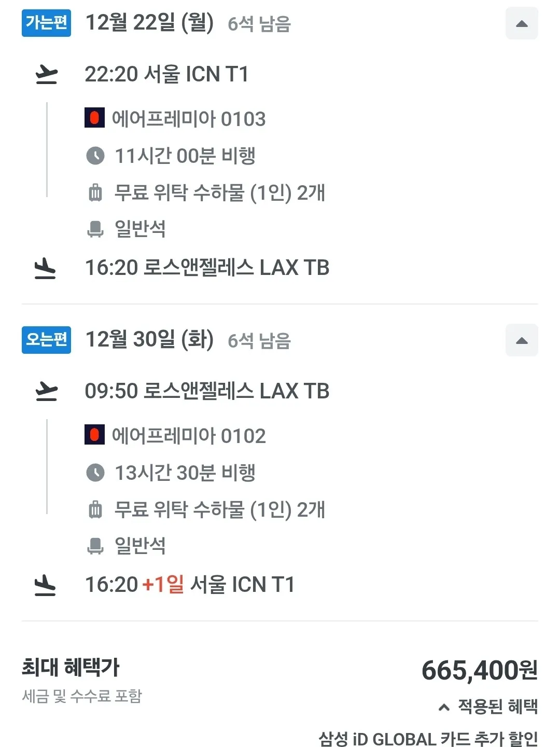Collapse the 가는편 12월 22일 flight details
The height and width of the screenshot is (747, 560).
[522, 23]
